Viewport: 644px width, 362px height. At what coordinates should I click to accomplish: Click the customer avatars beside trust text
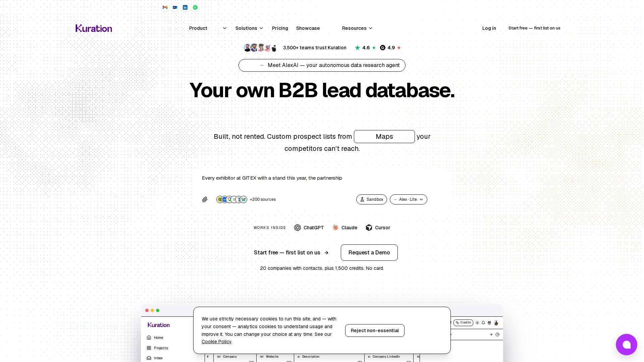(261, 48)
